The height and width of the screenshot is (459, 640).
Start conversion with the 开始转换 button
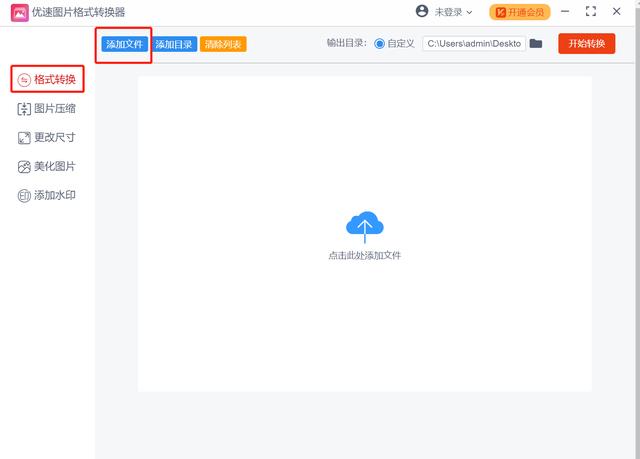coord(586,44)
